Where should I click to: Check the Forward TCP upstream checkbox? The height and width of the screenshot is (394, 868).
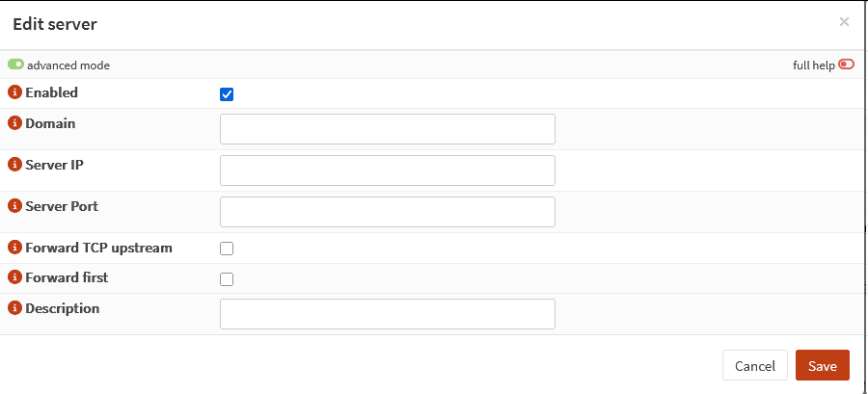[227, 249]
